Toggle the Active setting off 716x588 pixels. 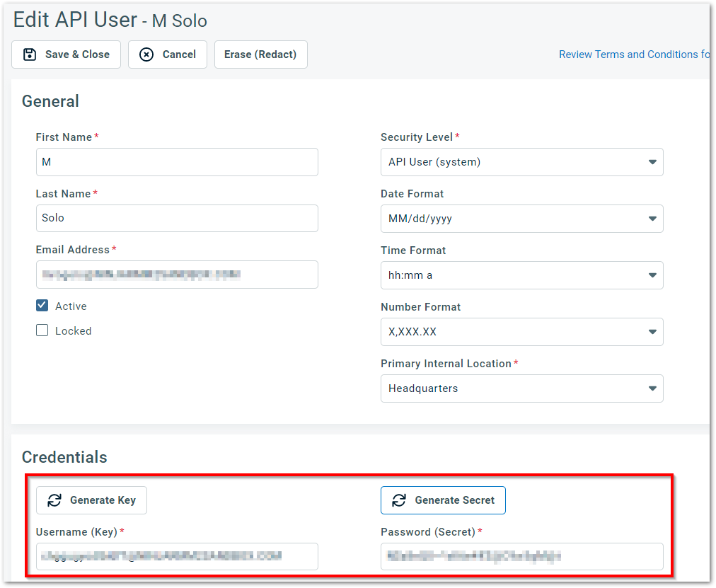click(42, 306)
